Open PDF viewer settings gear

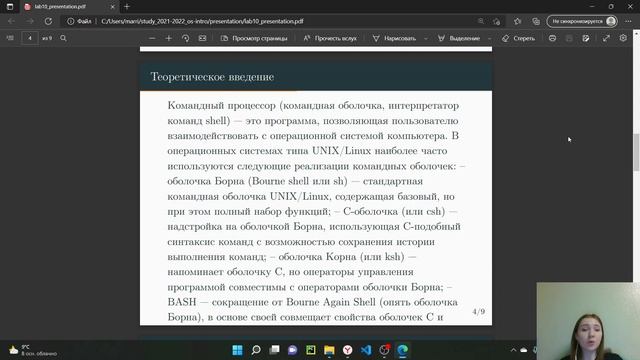tap(623, 38)
